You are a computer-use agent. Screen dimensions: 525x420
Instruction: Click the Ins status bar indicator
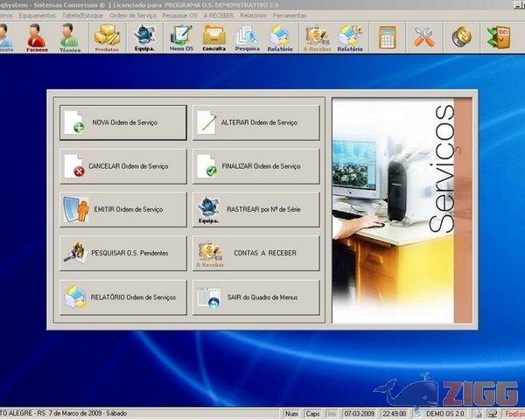[332, 414]
